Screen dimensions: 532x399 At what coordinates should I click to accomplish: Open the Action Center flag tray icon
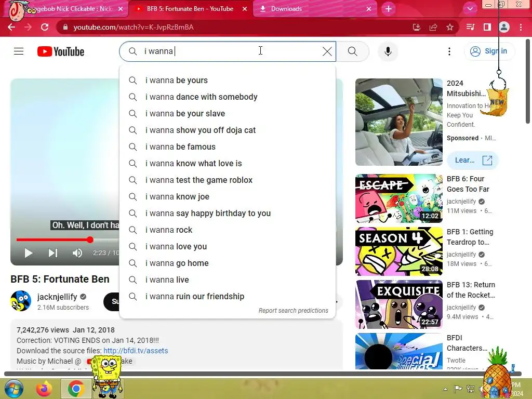tap(458, 389)
